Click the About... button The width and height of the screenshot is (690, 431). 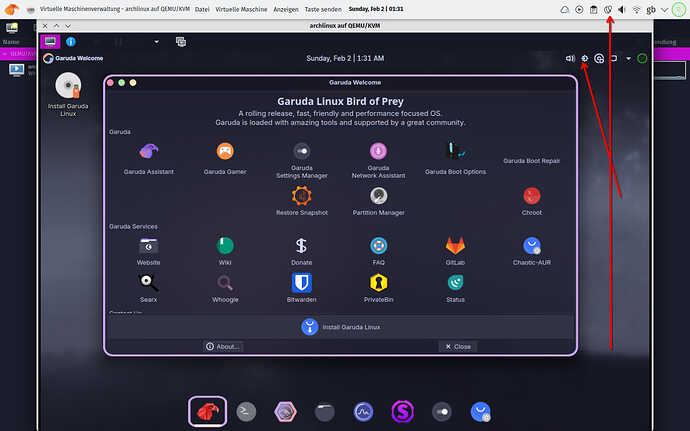pos(223,346)
